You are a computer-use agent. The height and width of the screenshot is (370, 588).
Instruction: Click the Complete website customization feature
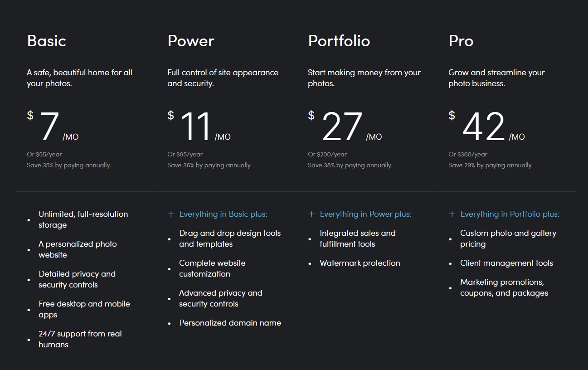[x=212, y=268]
